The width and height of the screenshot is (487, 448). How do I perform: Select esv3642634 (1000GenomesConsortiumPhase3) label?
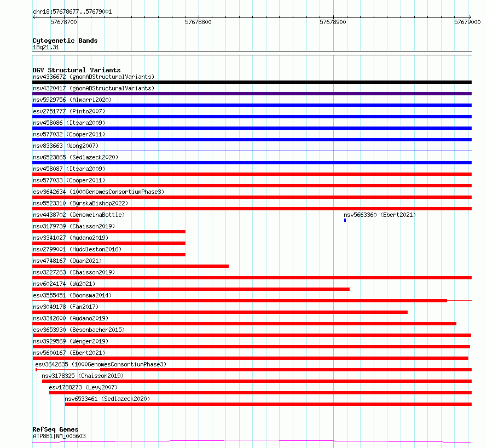point(98,192)
